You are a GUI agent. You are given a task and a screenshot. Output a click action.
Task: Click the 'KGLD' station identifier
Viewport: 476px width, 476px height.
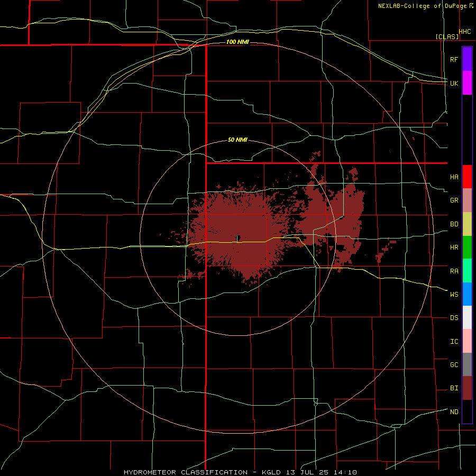pos(271,472)
